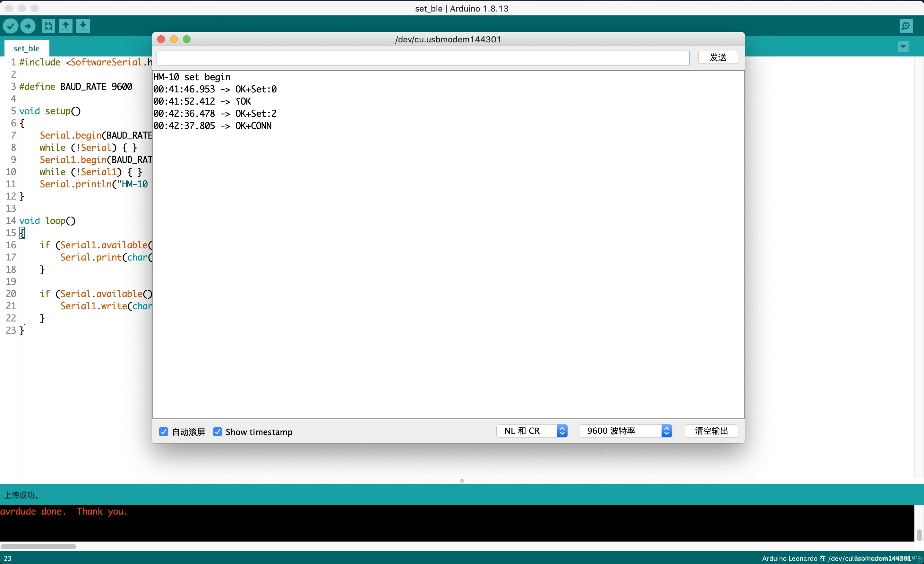Maximize the serial monitor window

coord(187,39)
